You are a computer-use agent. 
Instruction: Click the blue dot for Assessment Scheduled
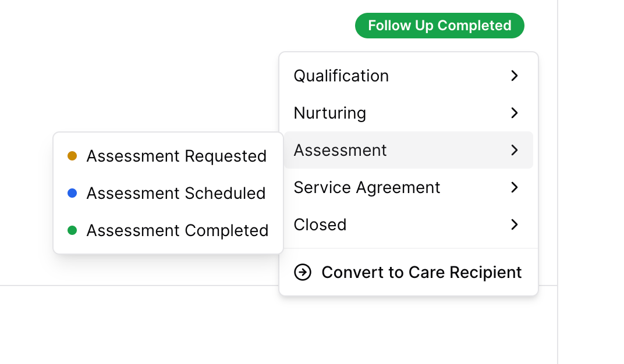click(72, 193)
